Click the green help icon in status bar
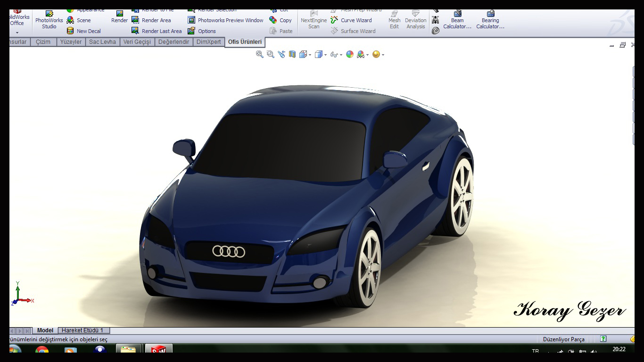The height and width of the screenshot is (362, 644). coord(603,339)
